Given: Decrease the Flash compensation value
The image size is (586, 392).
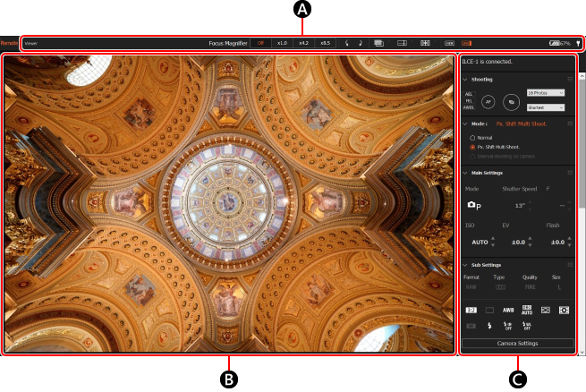Looking at the screenshot, I should coord(569,245).
